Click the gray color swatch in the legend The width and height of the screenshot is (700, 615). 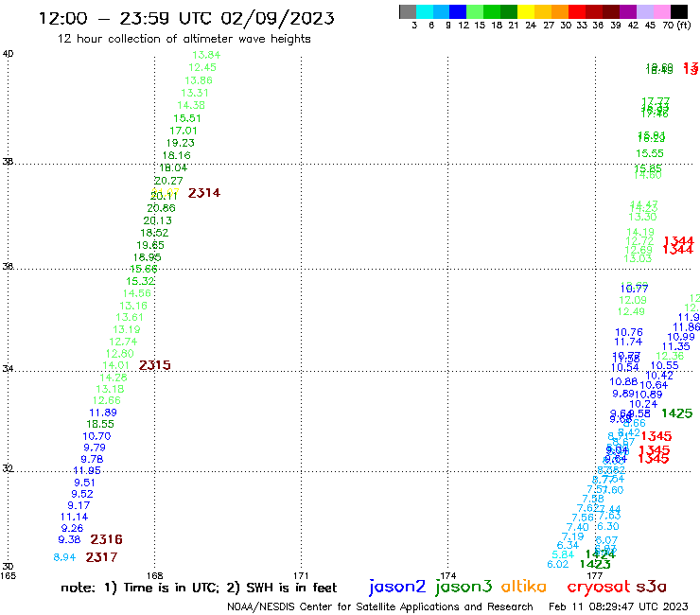(408, 11)
